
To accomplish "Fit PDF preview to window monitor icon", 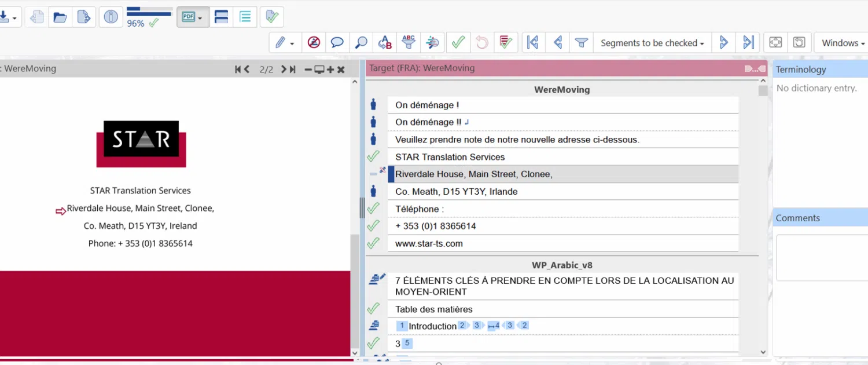I will tap(319, 70).
